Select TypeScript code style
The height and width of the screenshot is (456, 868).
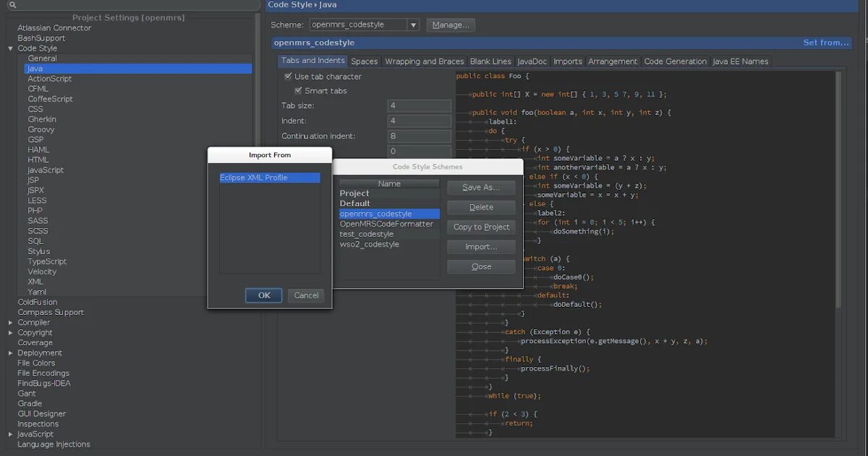[47, 262]
